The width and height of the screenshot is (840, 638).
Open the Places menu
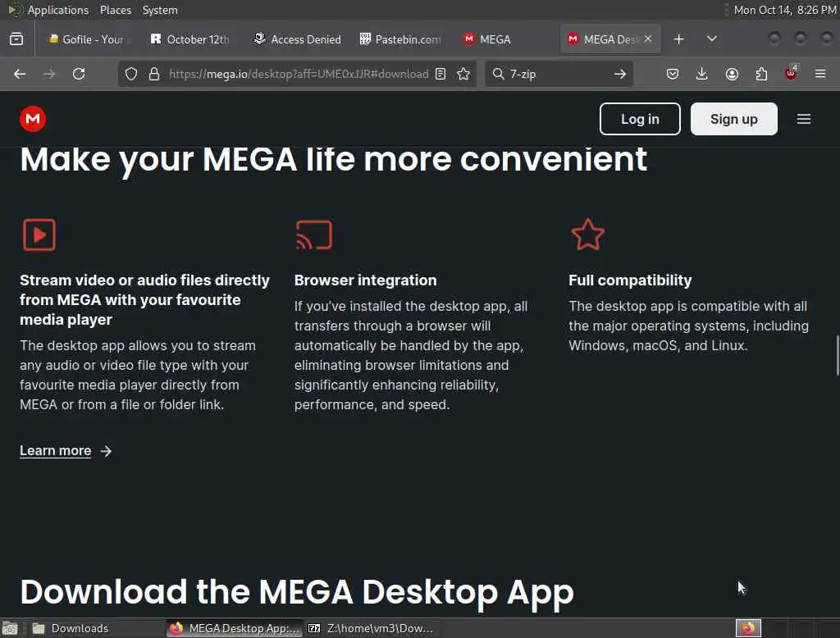tap(115, 10)
